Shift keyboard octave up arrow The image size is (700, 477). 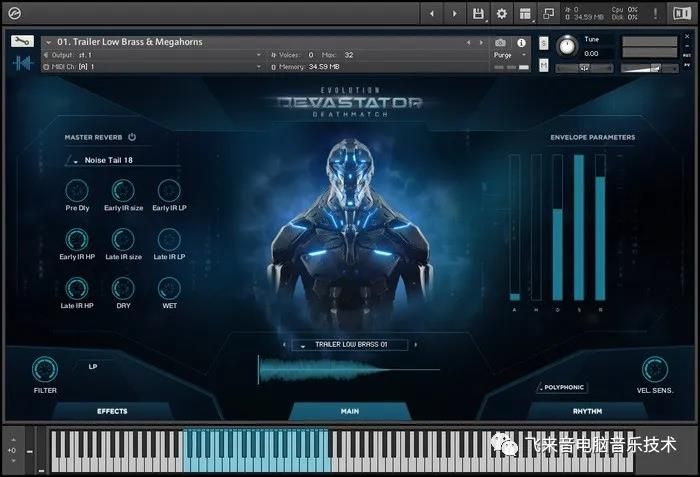coord(12,439)
